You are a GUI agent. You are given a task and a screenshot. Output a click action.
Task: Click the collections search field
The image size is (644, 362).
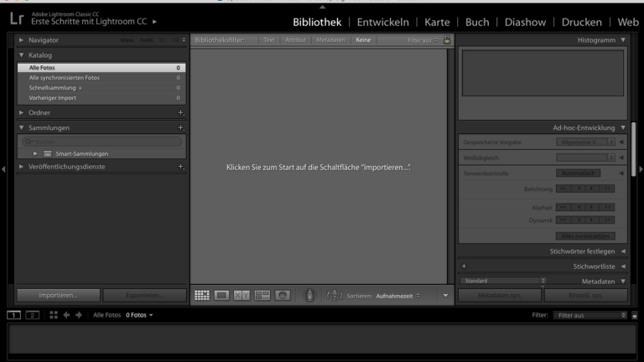point(101,142)
